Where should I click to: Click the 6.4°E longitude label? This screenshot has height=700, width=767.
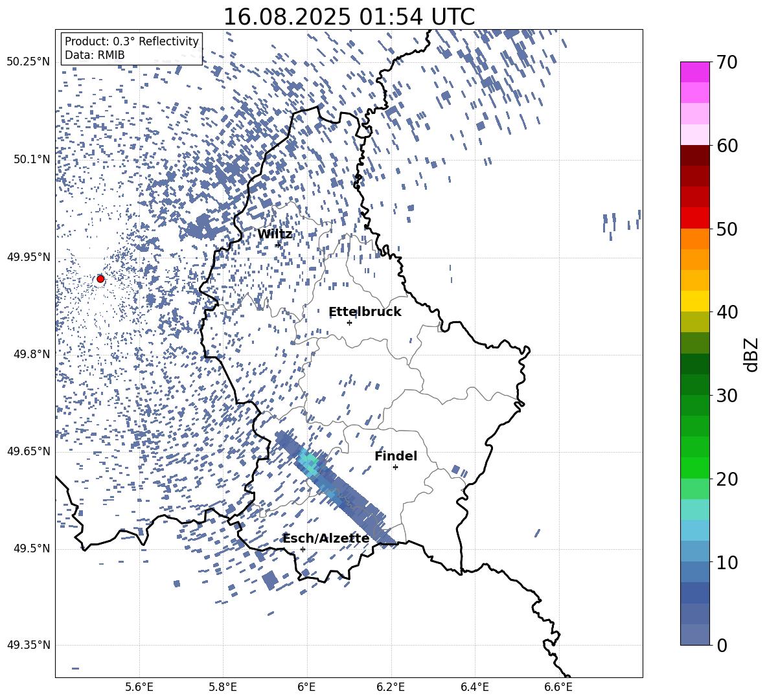pos(474,687)
